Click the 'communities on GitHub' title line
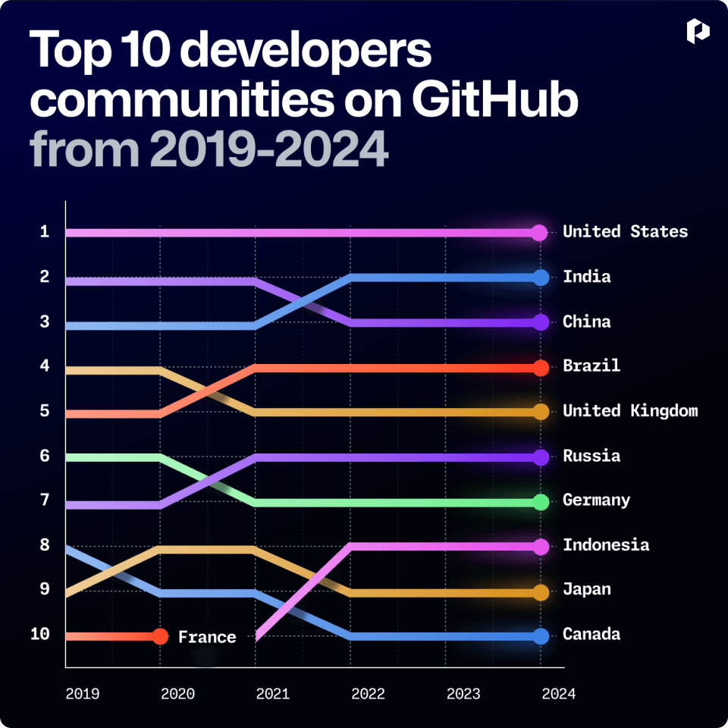 (x=304, y=99)
